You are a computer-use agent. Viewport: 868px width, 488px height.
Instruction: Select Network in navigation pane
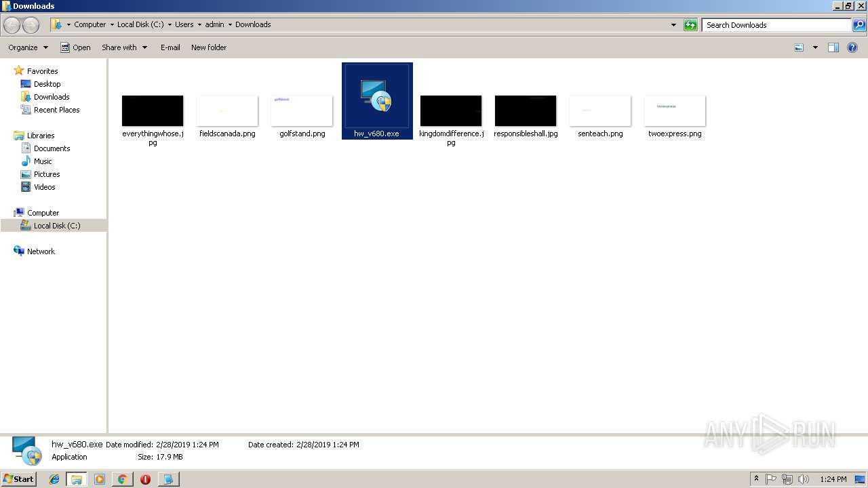[x=41, y=251]
